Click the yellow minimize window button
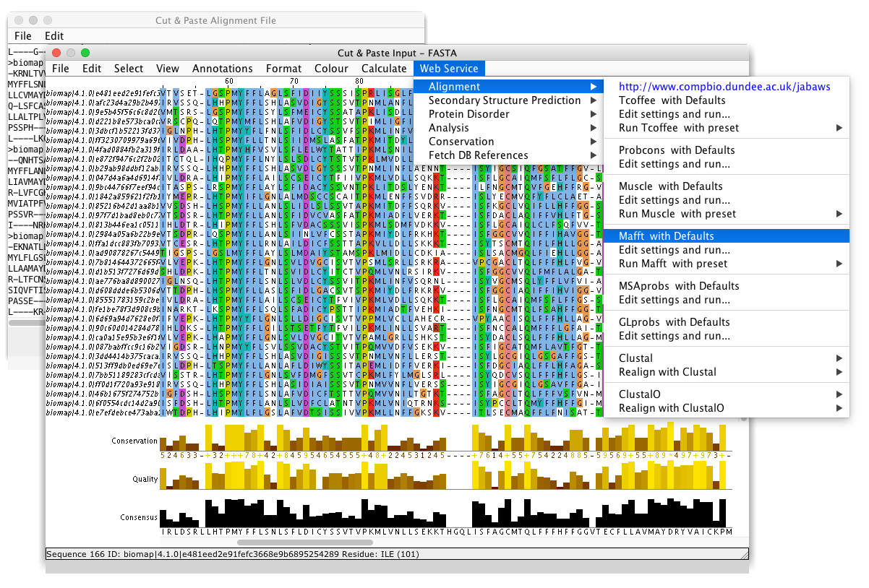 click(x=71, y=53)
